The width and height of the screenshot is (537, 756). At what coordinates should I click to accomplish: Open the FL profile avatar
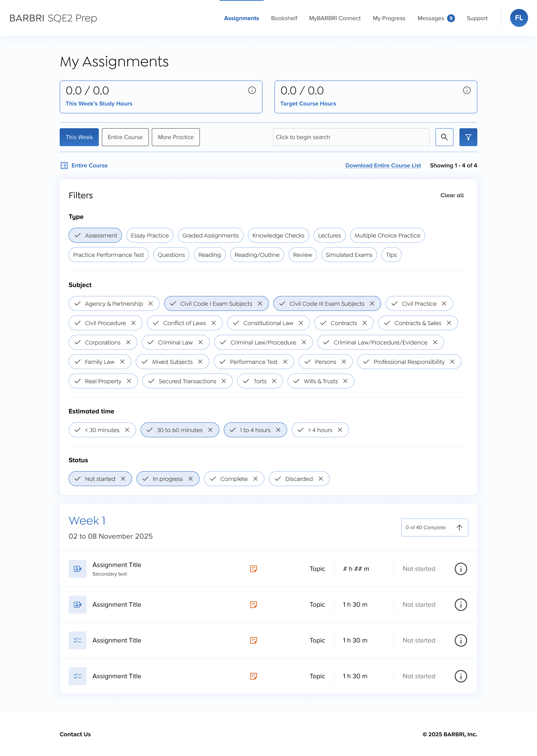[x=519, y=18]
